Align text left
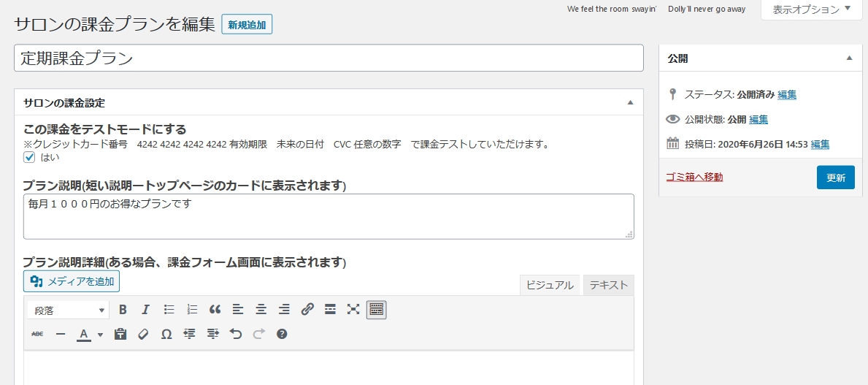 pyautogui.click(x=238, y=310)
